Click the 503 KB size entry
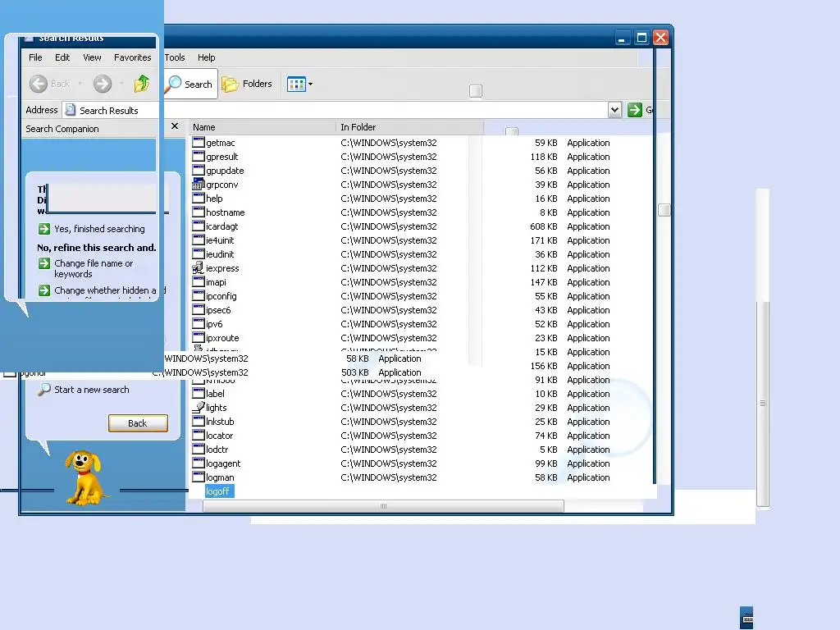The height and width of the screenshot is (630, 840). tap(354, 372)
